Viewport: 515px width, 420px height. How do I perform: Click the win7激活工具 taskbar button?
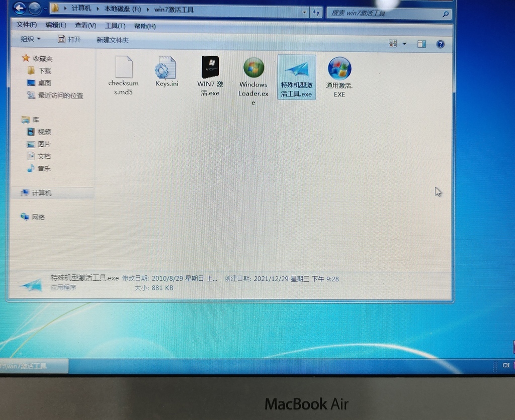click(x=34, y=366)
